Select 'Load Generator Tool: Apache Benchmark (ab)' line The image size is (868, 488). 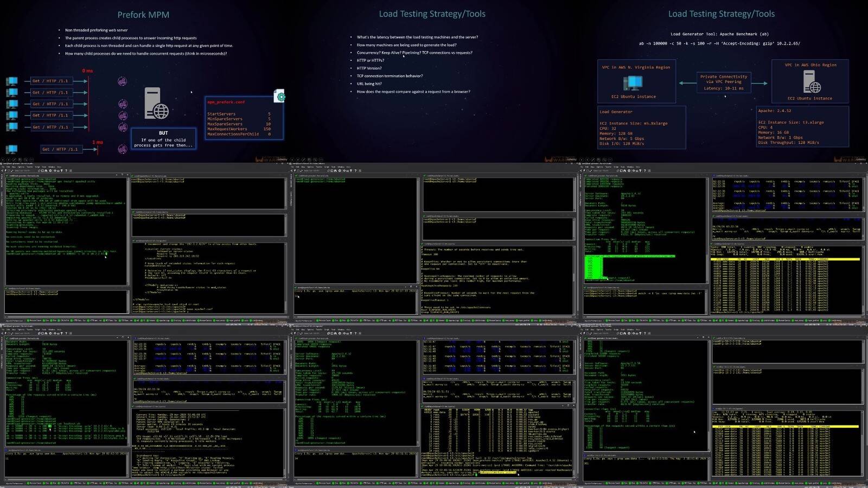click(719, 34)
